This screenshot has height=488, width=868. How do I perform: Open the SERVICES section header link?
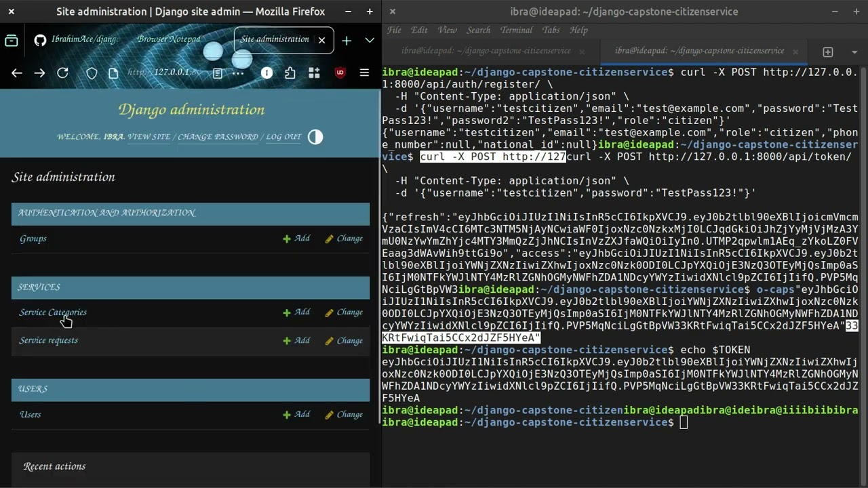coord(39,287)
